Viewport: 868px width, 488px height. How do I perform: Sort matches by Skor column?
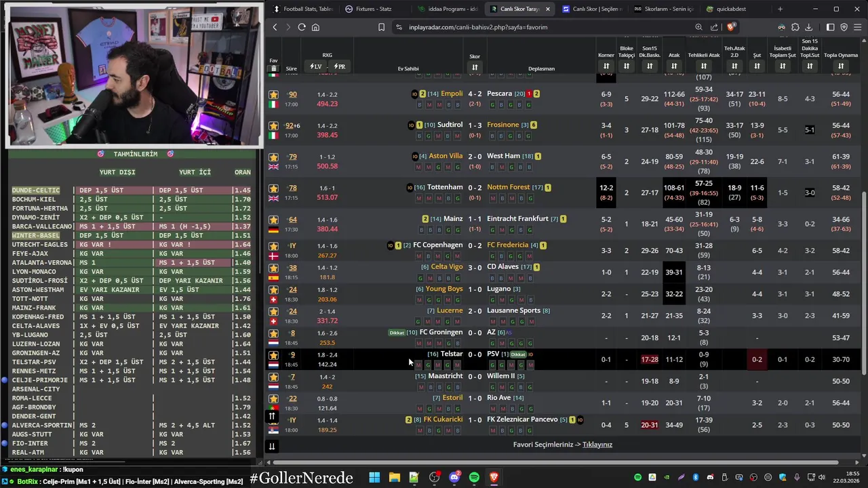click(475, 67)
